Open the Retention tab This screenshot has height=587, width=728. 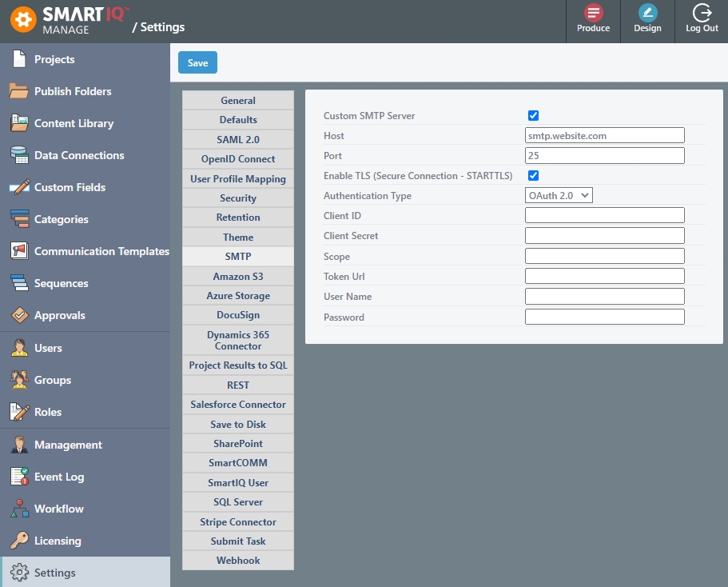238,218
